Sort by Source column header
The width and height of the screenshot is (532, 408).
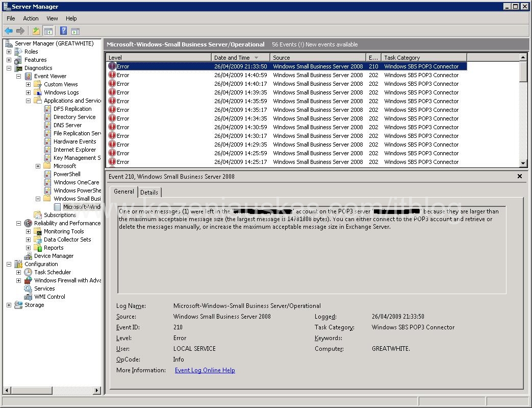tap(318, 57)
